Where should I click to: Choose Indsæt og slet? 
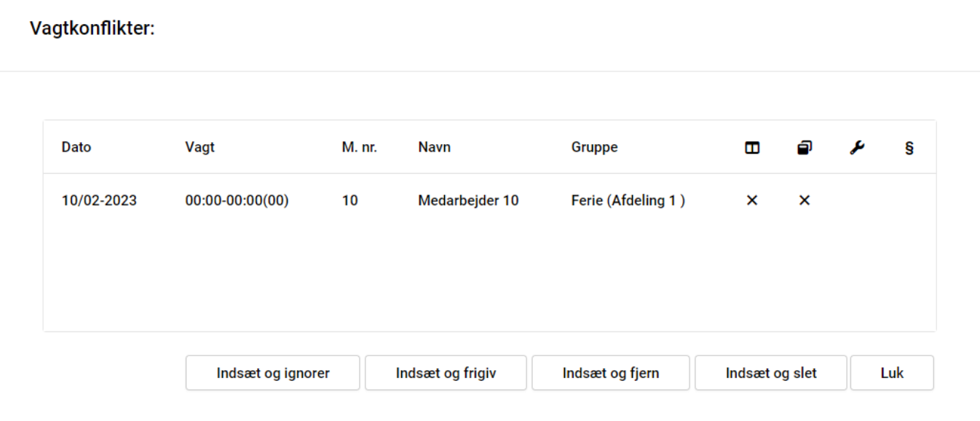[x=770, y=373]
